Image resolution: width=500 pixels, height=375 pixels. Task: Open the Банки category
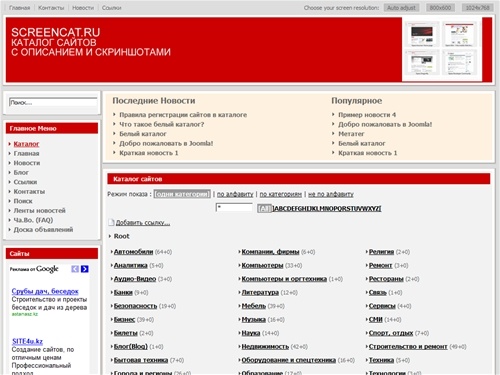tap(123, 292)
